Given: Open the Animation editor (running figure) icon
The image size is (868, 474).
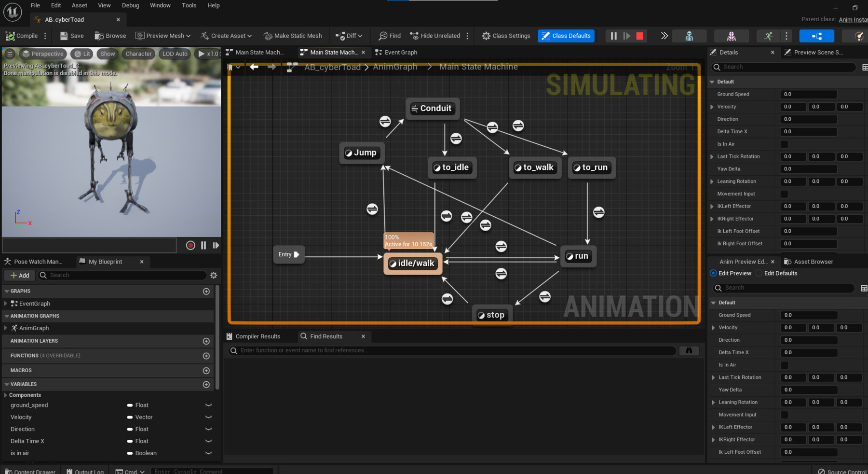Looking at the screenshot, I should (768, 36).
